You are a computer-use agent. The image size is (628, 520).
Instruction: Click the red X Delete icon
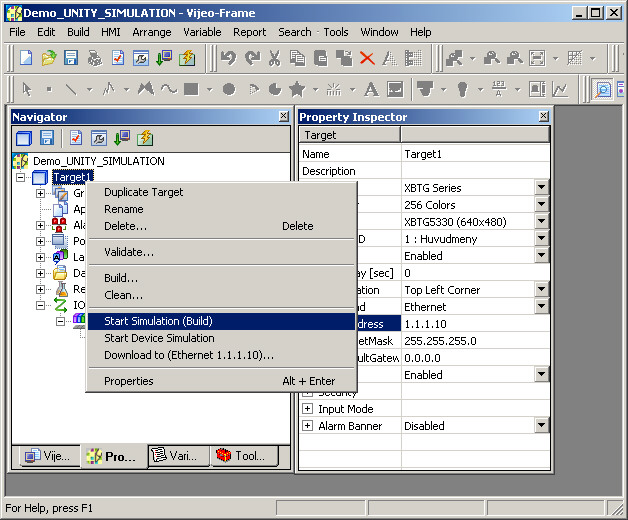(367, 58)
